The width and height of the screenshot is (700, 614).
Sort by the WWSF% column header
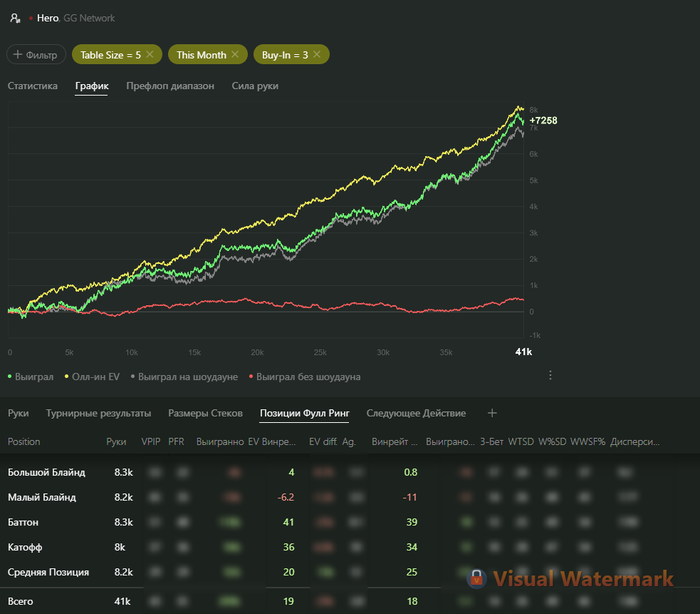(x=588, y=442)
